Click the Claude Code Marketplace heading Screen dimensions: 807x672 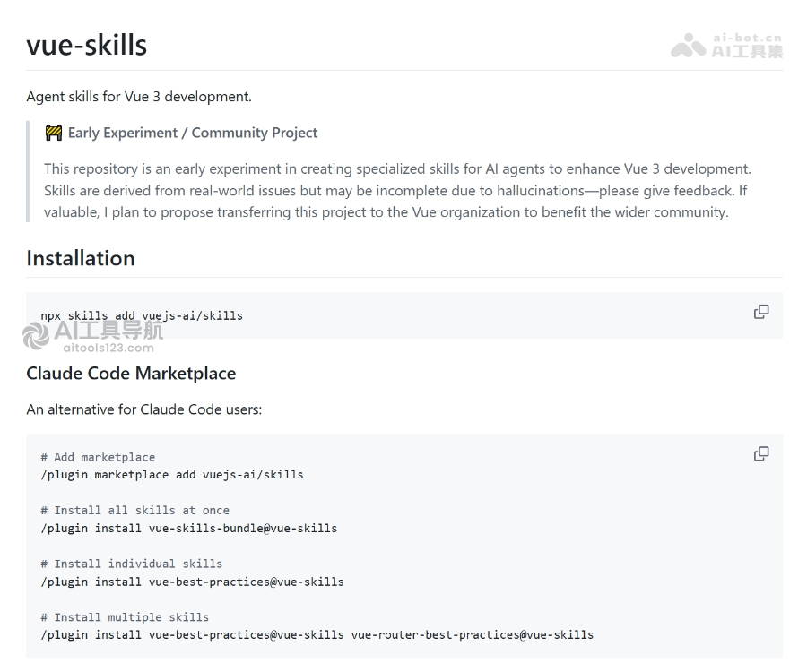tap(131, 374)
